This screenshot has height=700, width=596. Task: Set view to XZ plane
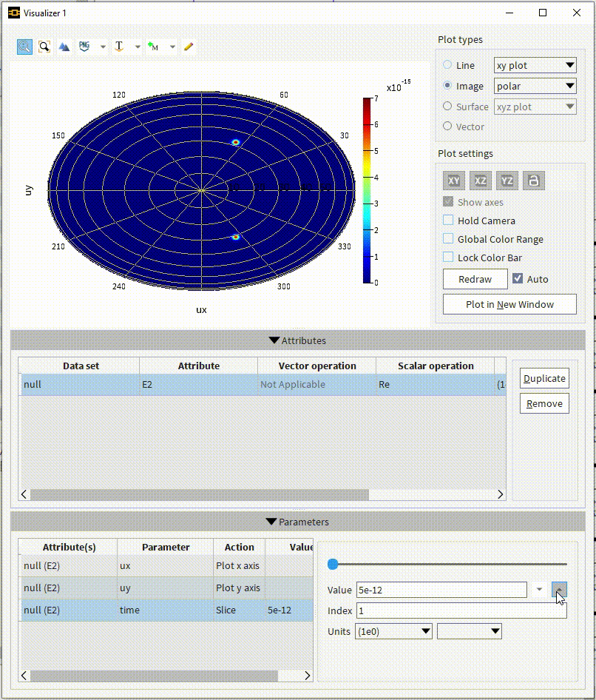pyautogui.click(x=481, y=181)
